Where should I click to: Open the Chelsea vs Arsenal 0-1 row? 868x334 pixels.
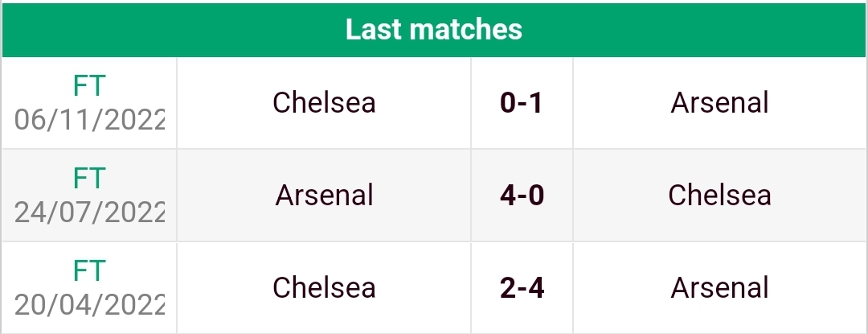pos(433,103)
